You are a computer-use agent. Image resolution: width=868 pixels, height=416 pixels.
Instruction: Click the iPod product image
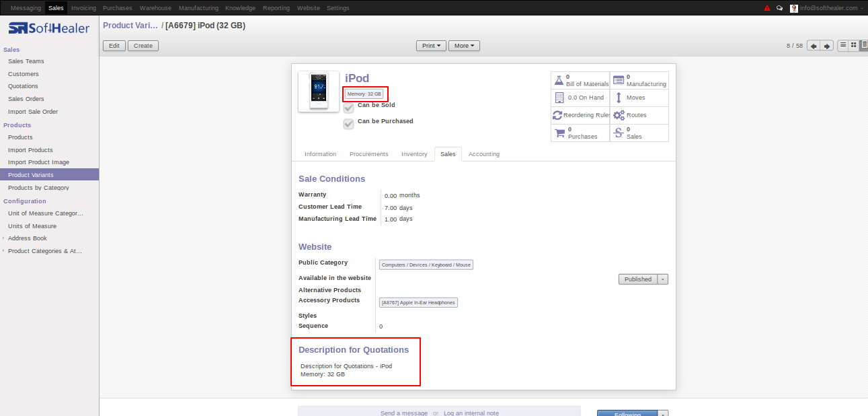click(319, 92)
